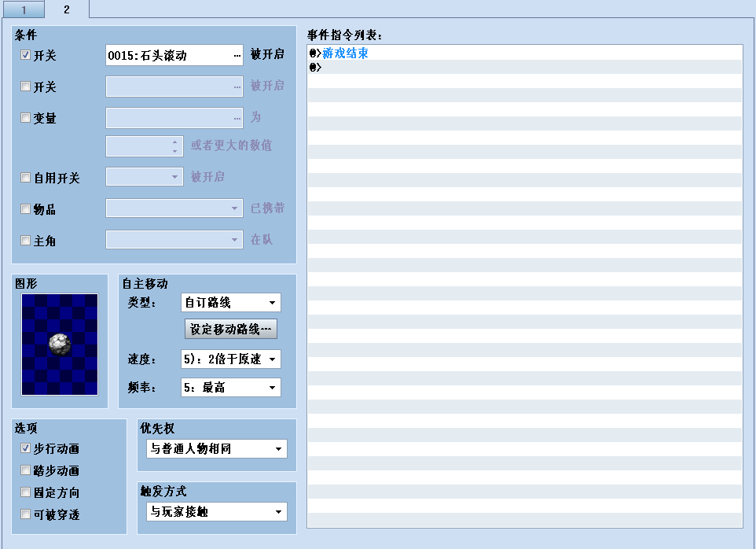Uncheck the first 开关 condition checkbox
This screenshot has height=549, width=756.
26,55
